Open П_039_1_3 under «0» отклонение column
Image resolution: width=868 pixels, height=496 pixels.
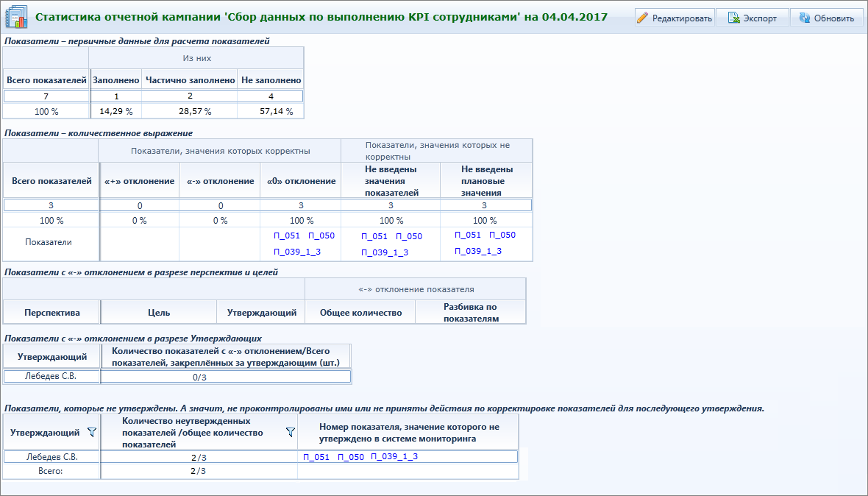click(x=297, y=252)
